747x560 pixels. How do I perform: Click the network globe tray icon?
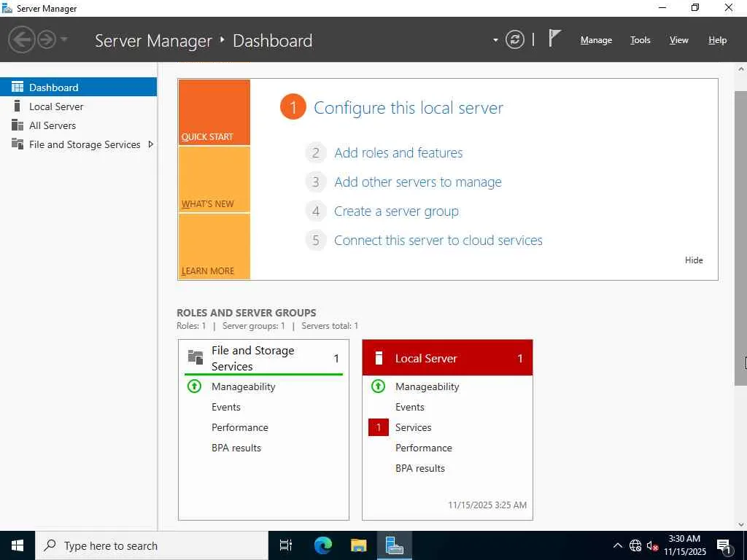[635, 545]
